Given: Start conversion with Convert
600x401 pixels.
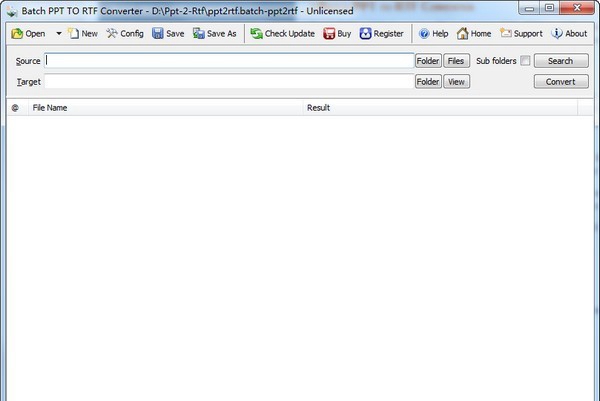Looking at the screenshot, I should click(561, 82).
